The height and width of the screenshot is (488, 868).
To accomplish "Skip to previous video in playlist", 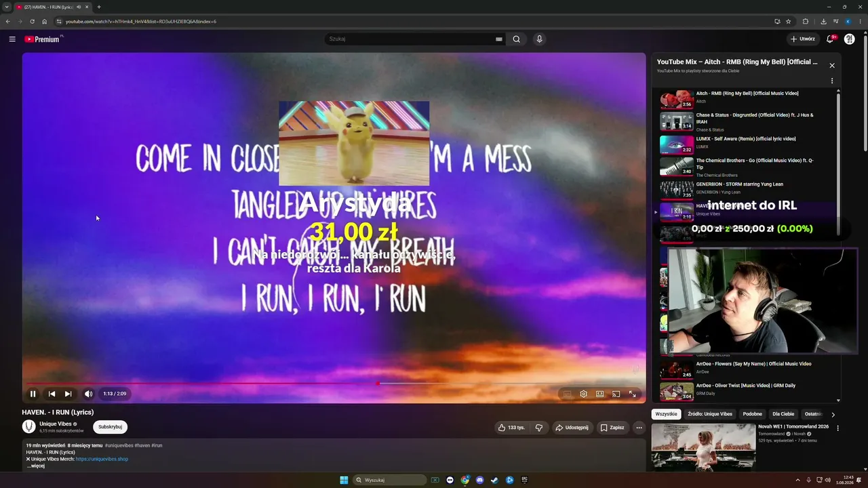I will tap(52, 394).
